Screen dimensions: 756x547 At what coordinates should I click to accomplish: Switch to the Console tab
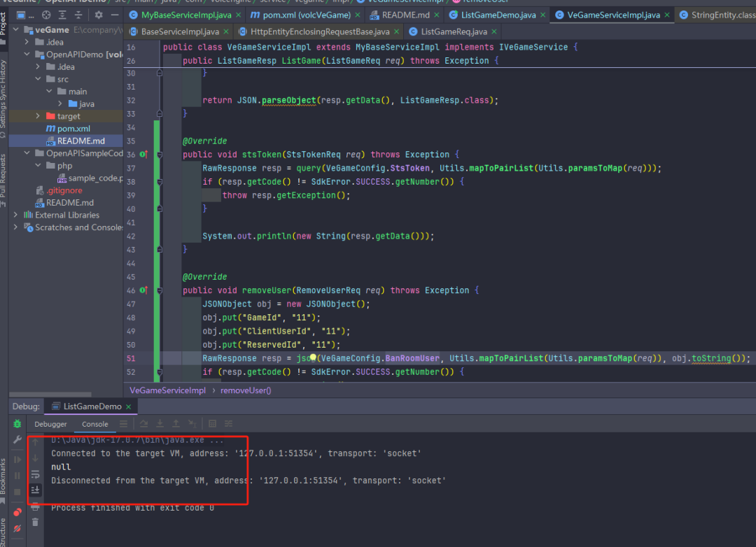click(x=95, y=424)
